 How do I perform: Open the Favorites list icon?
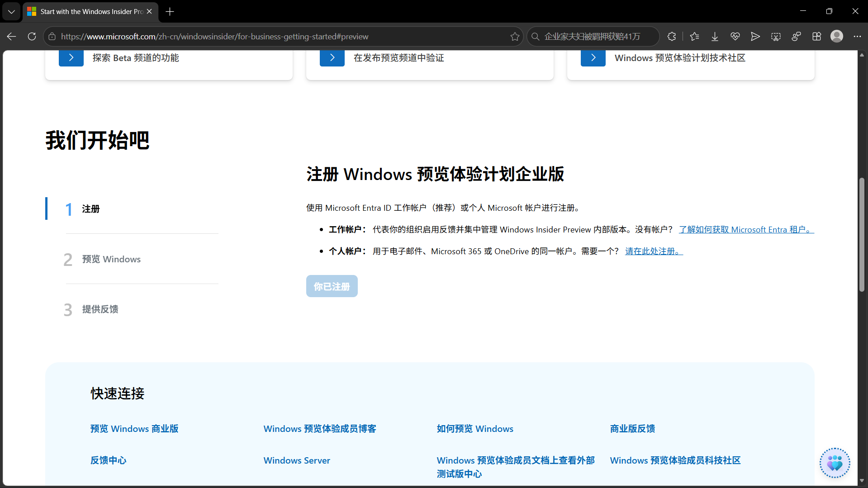(x=694, y=37)
